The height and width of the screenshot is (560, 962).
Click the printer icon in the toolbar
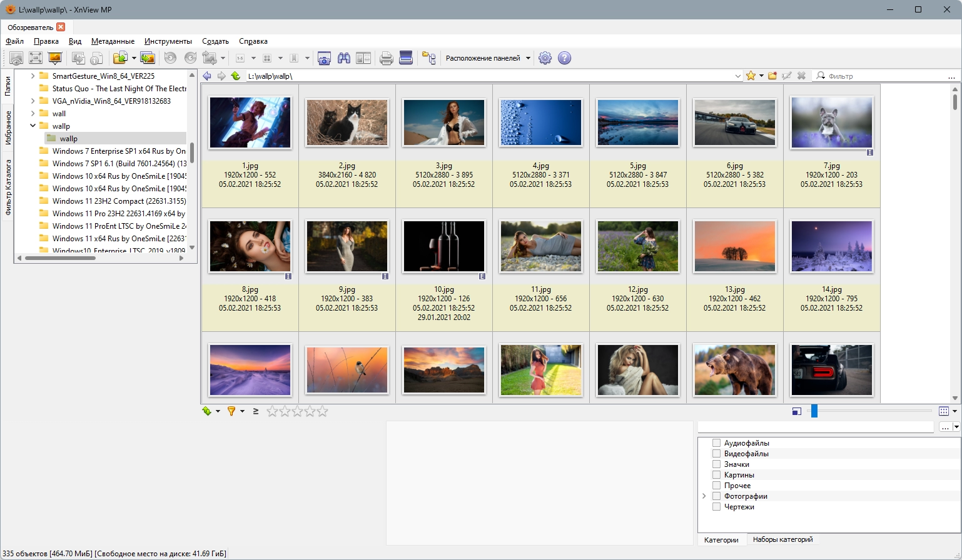[387, 58]
